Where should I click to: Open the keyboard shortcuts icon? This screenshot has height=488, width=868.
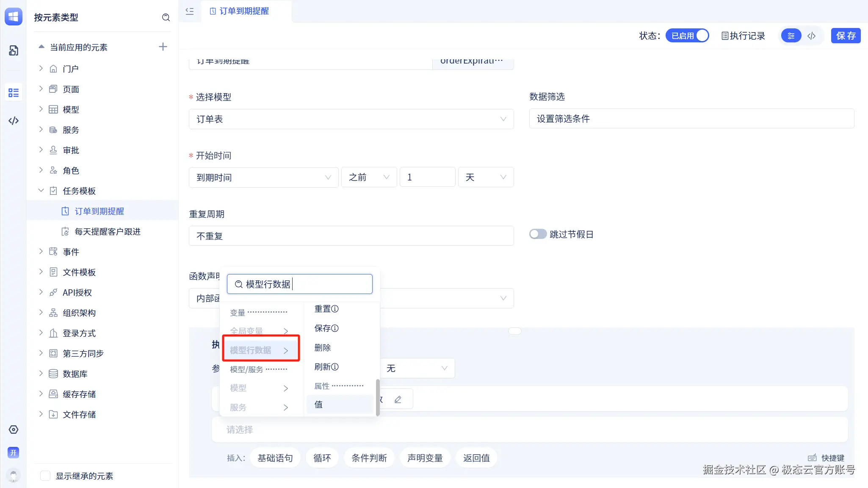tap(812, 458)
